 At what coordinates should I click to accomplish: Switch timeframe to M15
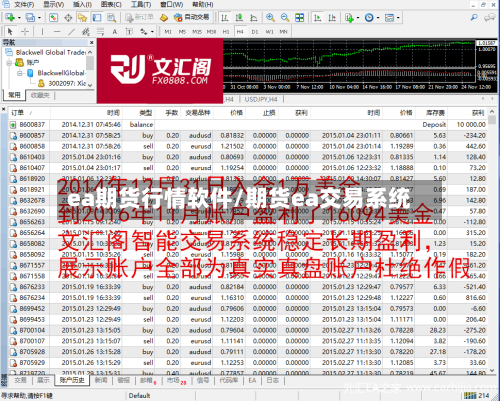coord(197,32)
